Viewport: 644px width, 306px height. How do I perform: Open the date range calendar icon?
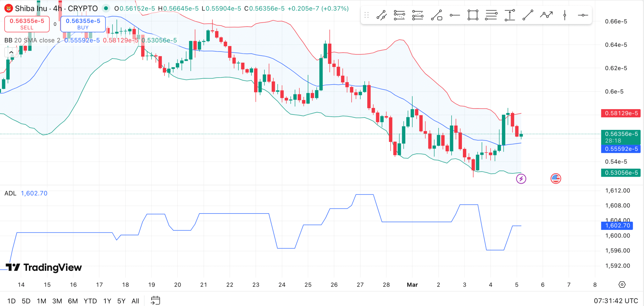coord(155,301)
